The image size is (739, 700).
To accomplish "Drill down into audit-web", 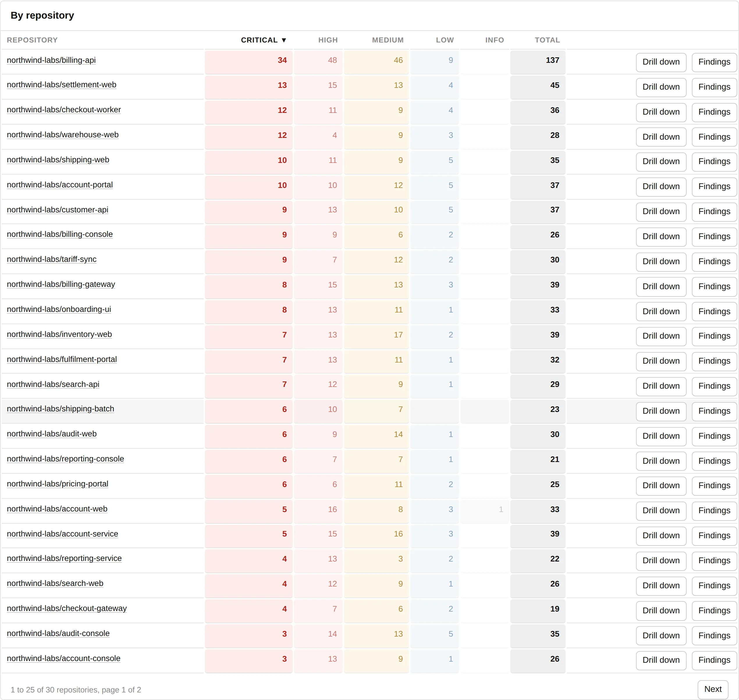I will click(x=661, y=436).
